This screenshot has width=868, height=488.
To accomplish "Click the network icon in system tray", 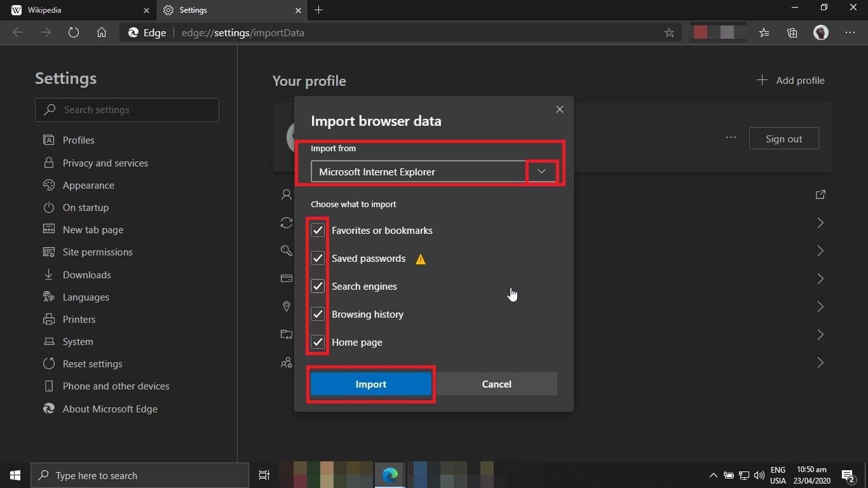I will pos(744,475).
